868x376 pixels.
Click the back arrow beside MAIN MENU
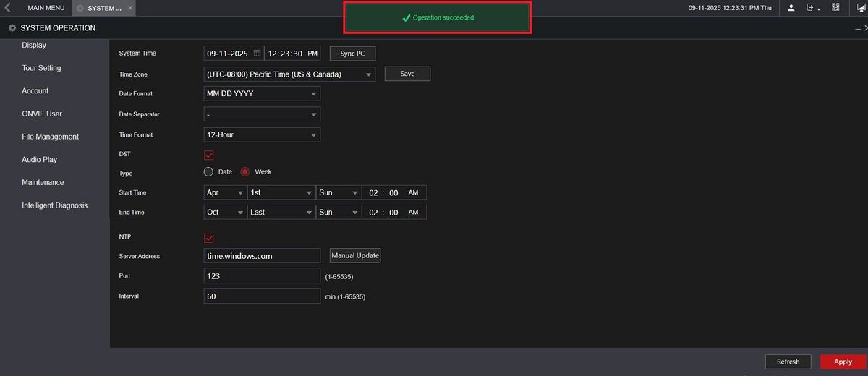7,8
